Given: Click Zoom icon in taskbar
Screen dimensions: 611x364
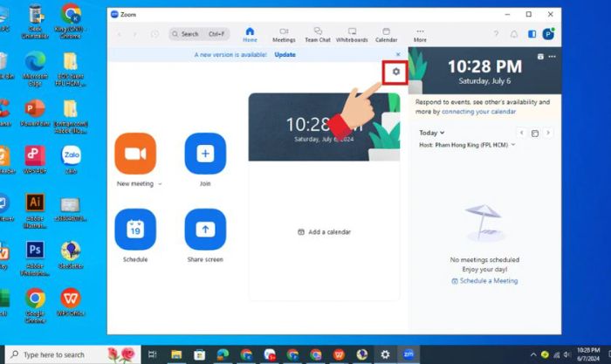Looking at the screenshot, I should (x=408, y=354).
